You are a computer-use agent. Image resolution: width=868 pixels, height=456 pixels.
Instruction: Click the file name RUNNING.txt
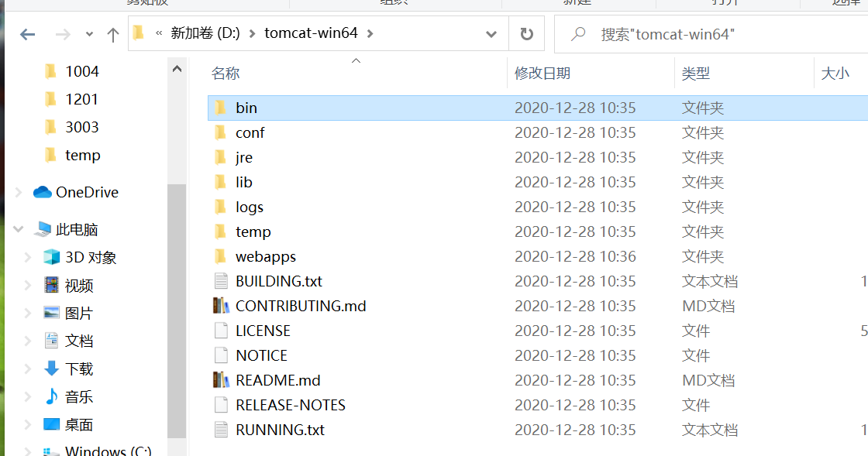(280, 430)
